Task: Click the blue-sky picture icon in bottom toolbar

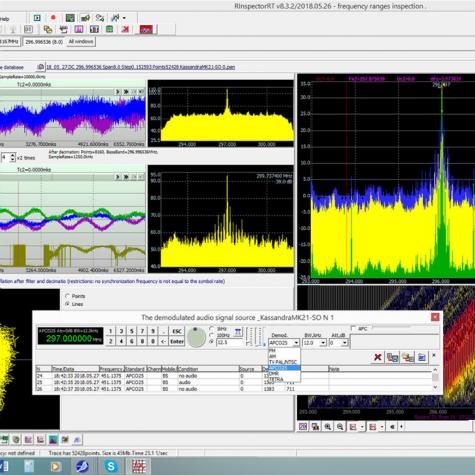Action: click(x=53, y=440)
